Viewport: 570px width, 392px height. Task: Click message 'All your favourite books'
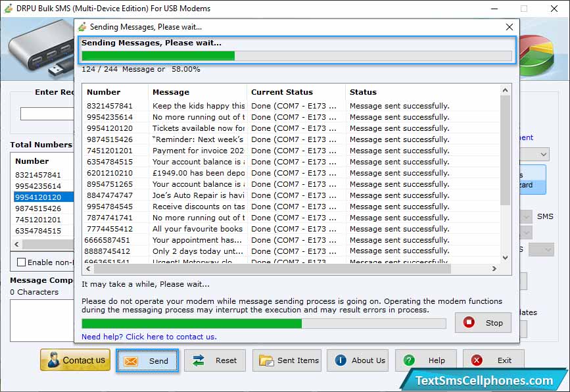[x=197, y=229]
